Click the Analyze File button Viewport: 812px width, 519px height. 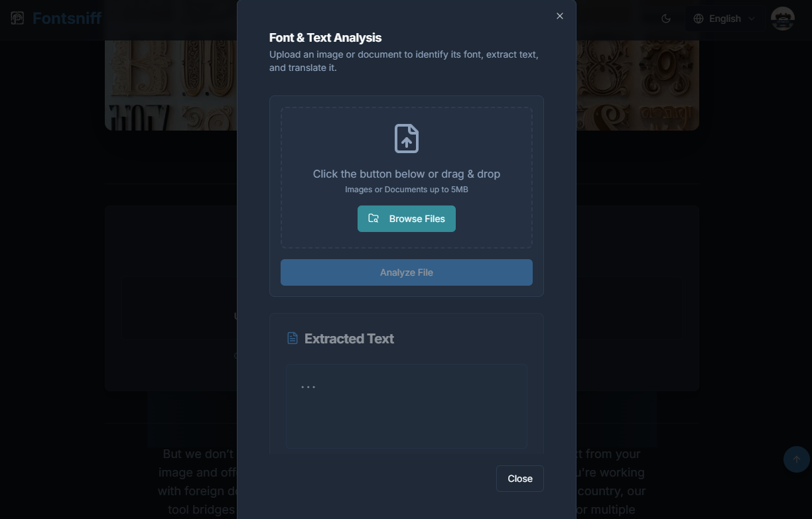(x=406, y=272)
